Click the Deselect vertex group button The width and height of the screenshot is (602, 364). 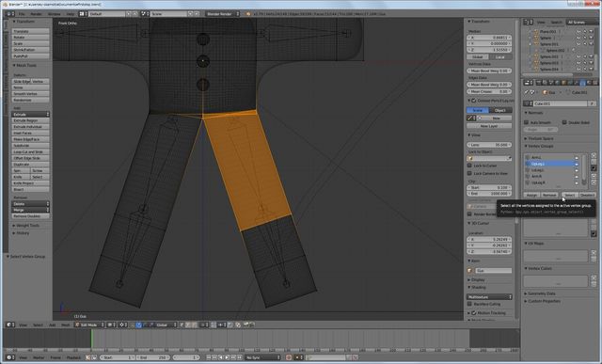click(x=587, y=195)
